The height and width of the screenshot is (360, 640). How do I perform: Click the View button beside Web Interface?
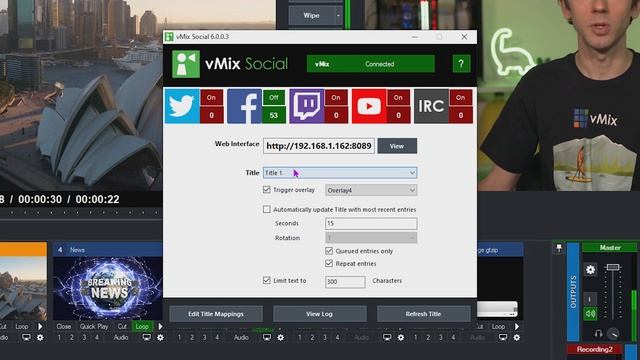[x=397, y=146]
